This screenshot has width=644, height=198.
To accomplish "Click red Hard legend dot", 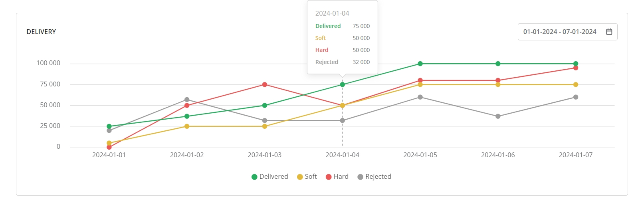I will (x=329, y=177).
